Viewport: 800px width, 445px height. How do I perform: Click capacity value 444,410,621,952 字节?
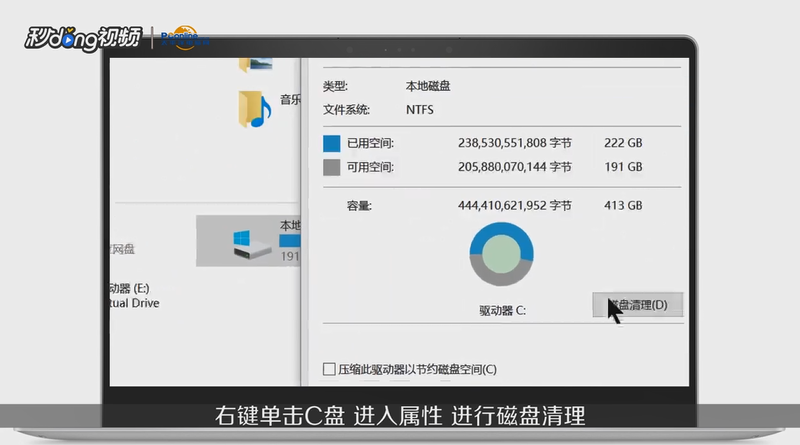[515, 206]
